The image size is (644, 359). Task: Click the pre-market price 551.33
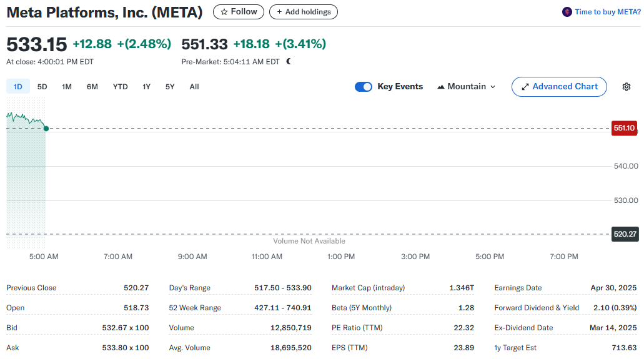(x=204, y=44)
